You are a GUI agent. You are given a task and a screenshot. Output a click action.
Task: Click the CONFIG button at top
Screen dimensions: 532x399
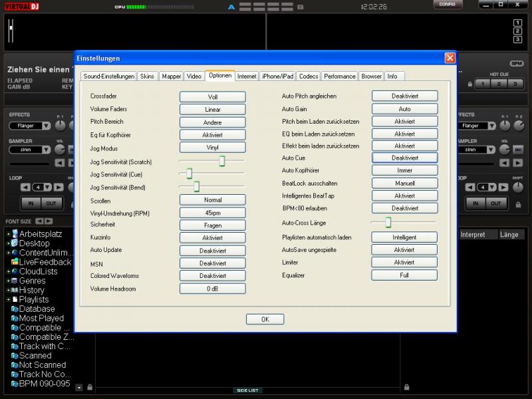[x=448, y=5]
